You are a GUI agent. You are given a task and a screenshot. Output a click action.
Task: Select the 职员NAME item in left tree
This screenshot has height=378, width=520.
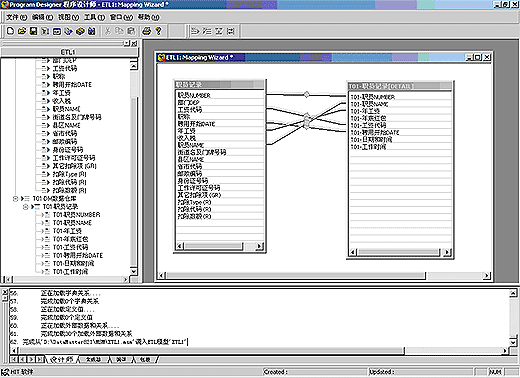click(x=66, y=109)
